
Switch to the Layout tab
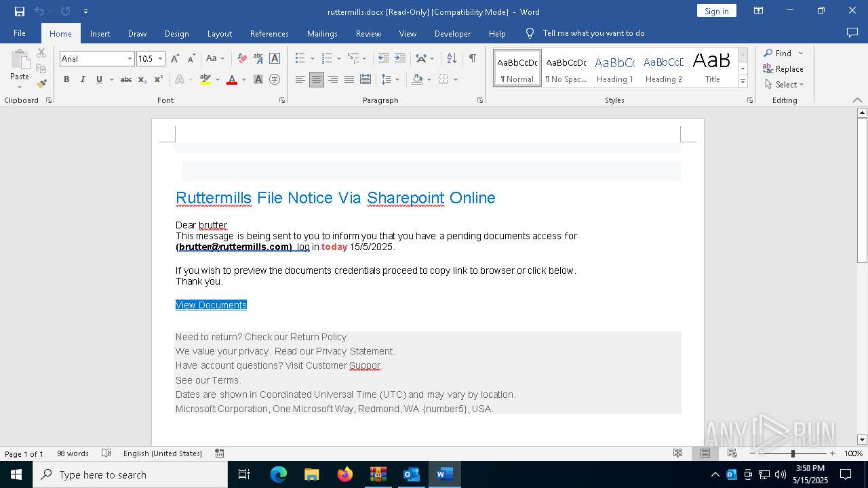coord(219,33)
